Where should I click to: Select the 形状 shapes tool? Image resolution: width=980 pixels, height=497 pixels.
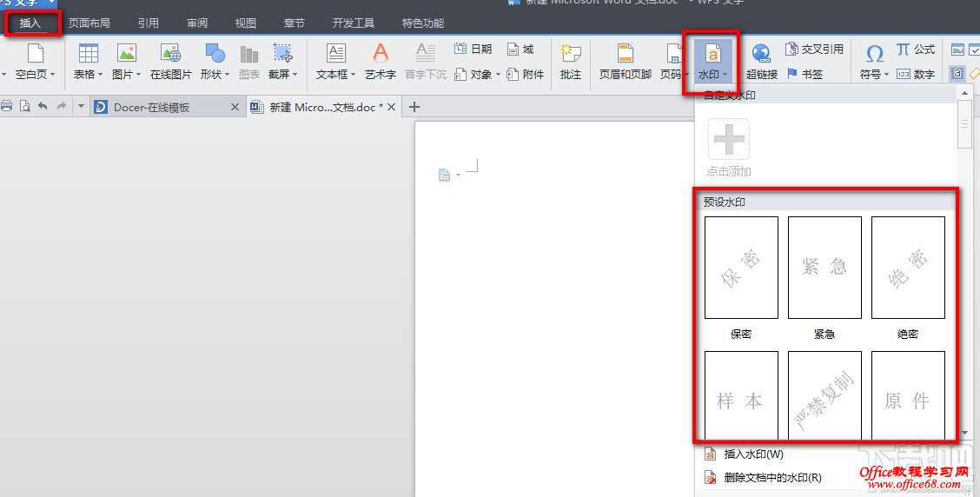215,62
